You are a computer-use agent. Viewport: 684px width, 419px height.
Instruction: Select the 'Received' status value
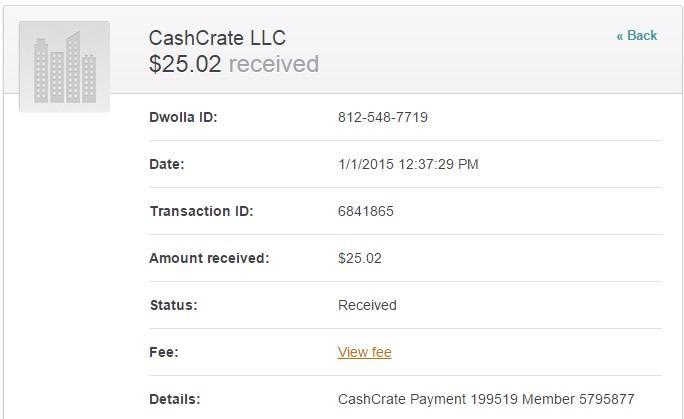pos(367,305)
